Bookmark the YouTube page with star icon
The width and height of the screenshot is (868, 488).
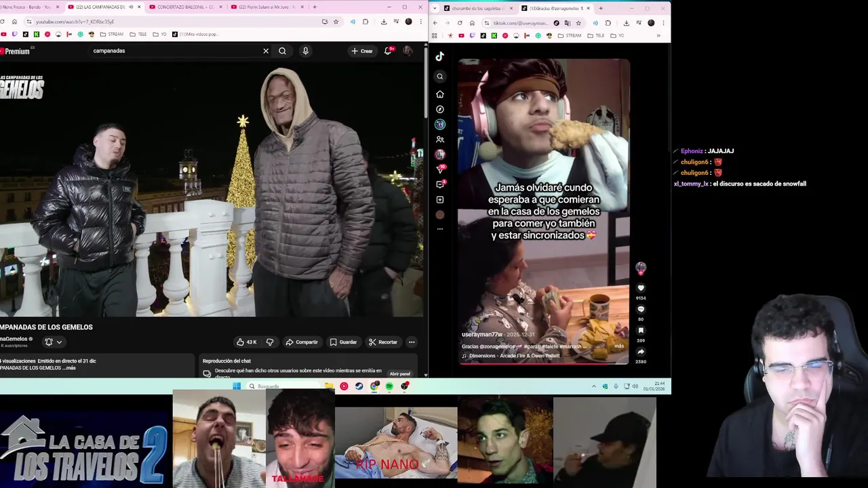click(x=336, y=22)
